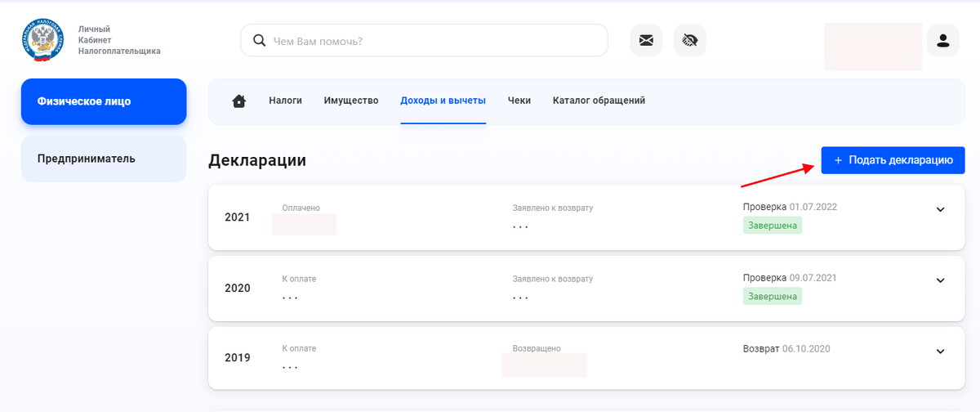Click the magnifier icon in search field
This screenshot has height=412, width=980.
(x=259, y=40)
